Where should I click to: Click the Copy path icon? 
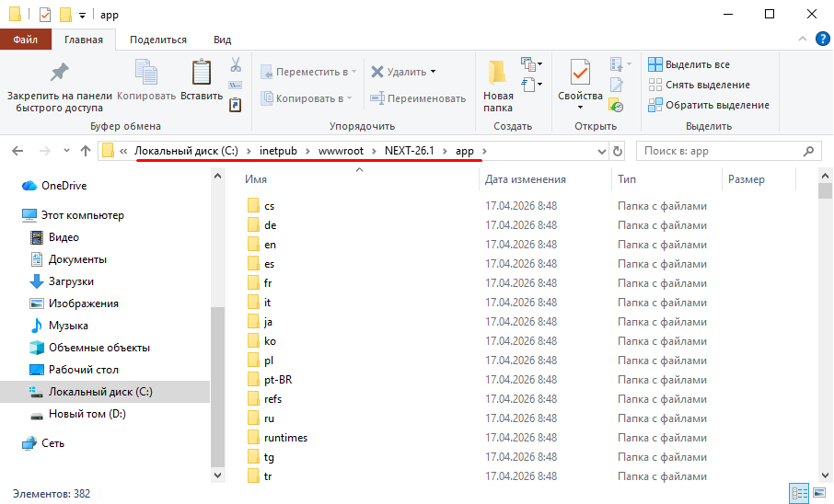pyautogui.click(x=235, y=85)
